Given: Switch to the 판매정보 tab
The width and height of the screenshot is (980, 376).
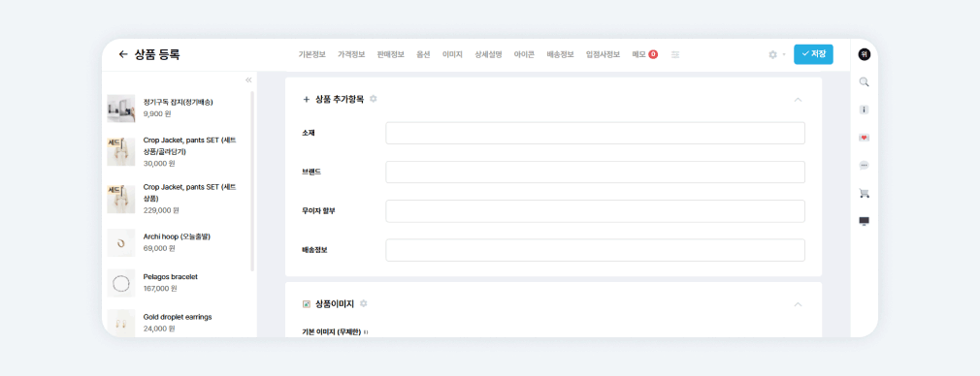Looking at the screenshot, I should [x=391, y=55].
